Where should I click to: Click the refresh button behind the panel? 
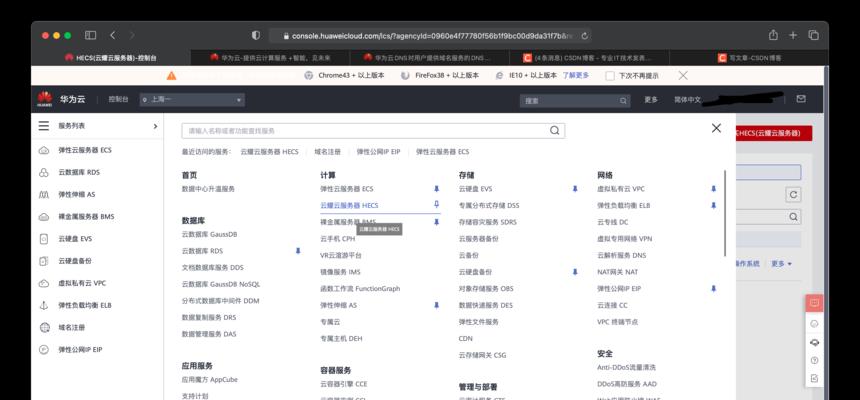793,194
